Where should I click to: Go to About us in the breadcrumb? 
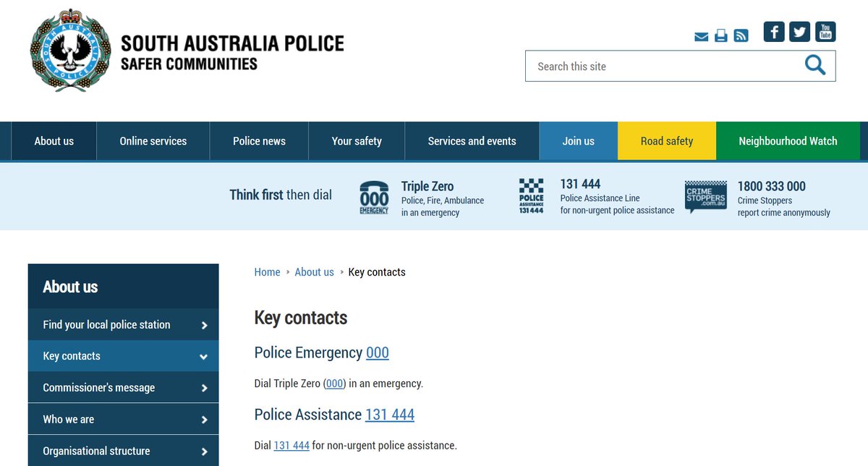point(314,272)
